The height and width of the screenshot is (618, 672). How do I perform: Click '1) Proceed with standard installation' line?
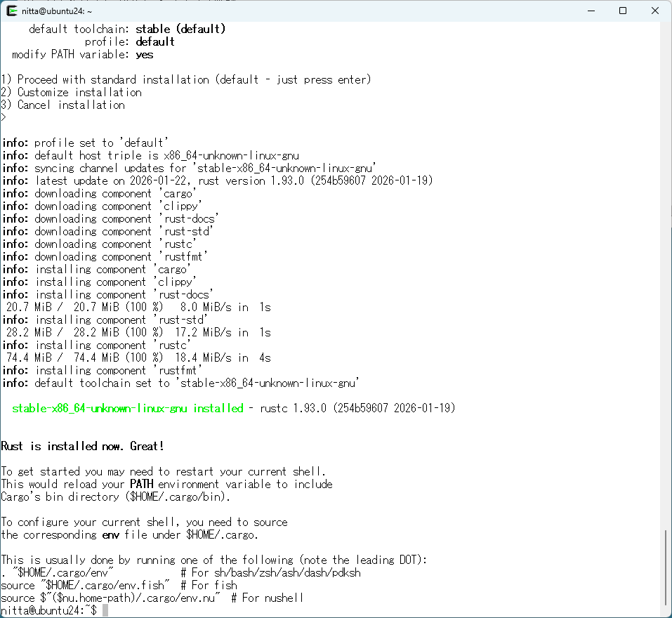186,80
